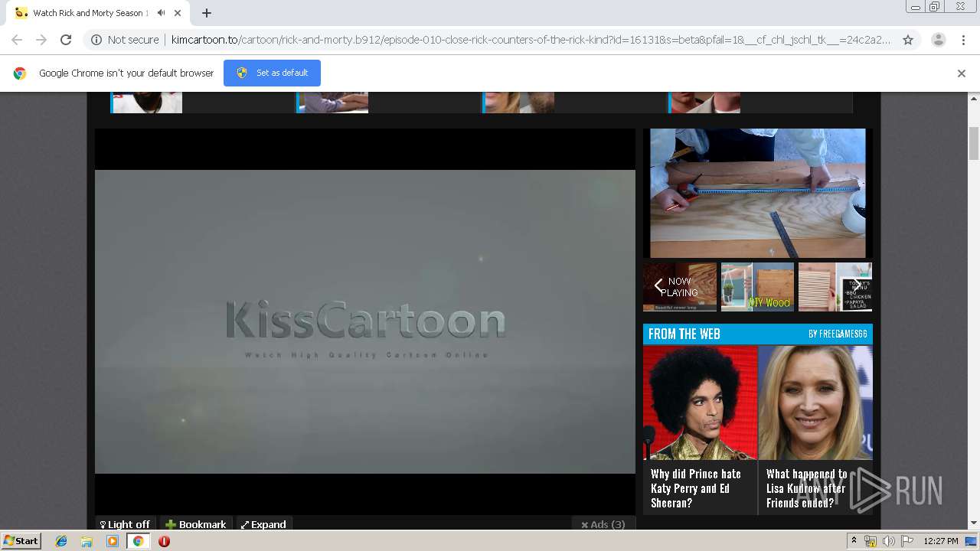
Task: Open the DIY Wood video thumbnail
Action: (757, 287)
